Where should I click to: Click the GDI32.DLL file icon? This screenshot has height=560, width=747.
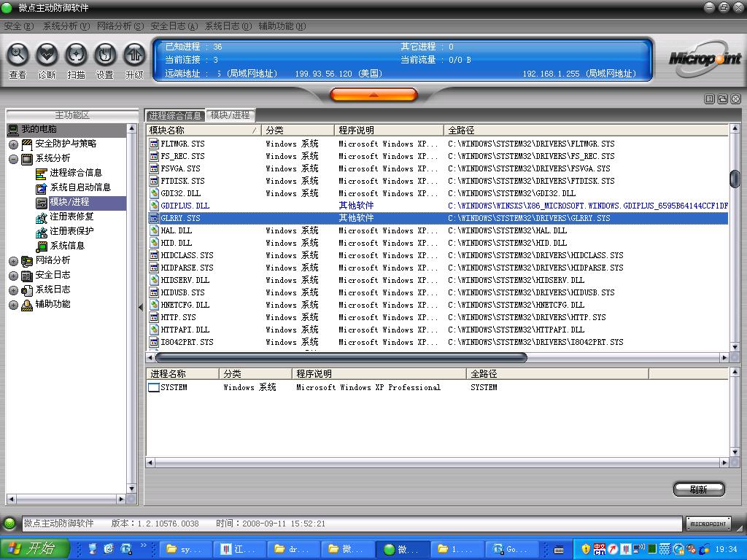click(x=154, y=193)
